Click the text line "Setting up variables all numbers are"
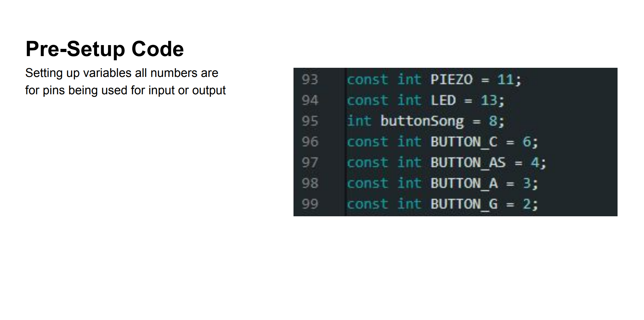Viewport: 644px width, 320px height. 122,73
